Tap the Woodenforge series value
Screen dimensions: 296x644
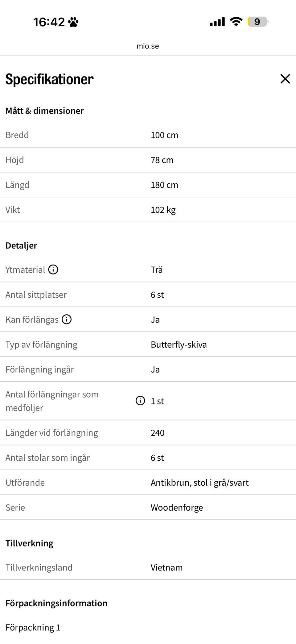[177, 508]
